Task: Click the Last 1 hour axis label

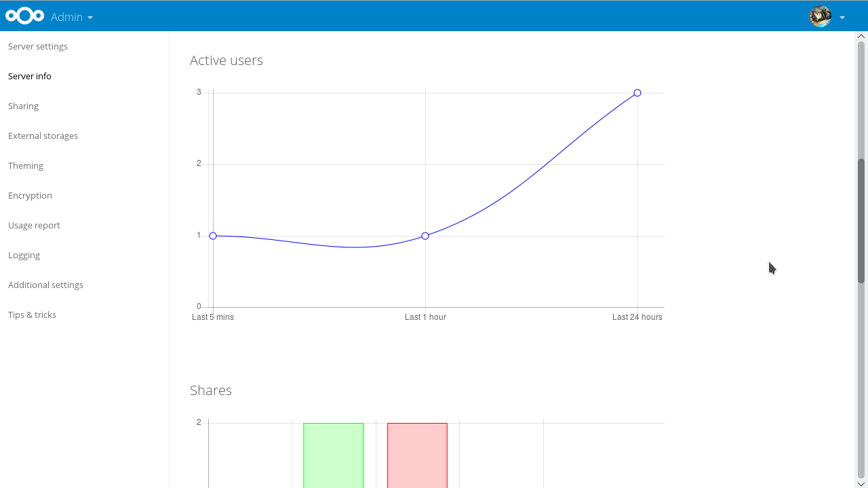Action: [x=425, y=317]
